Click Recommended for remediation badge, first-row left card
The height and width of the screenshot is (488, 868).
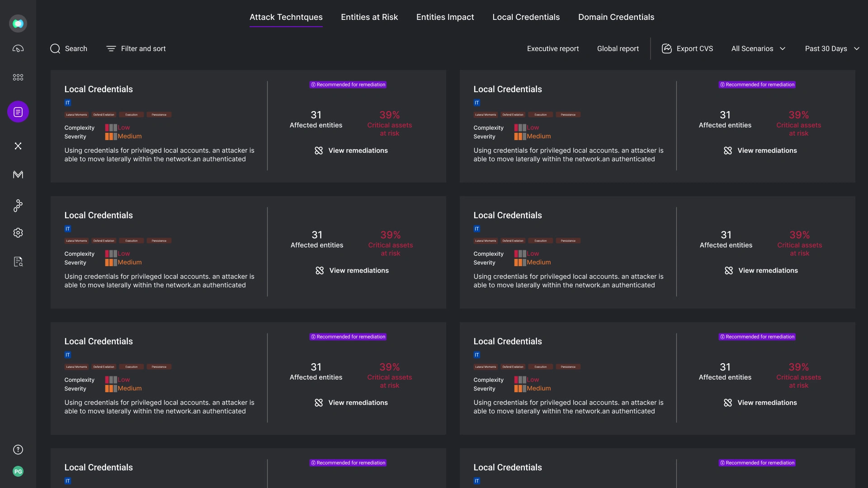click(348, 84)
